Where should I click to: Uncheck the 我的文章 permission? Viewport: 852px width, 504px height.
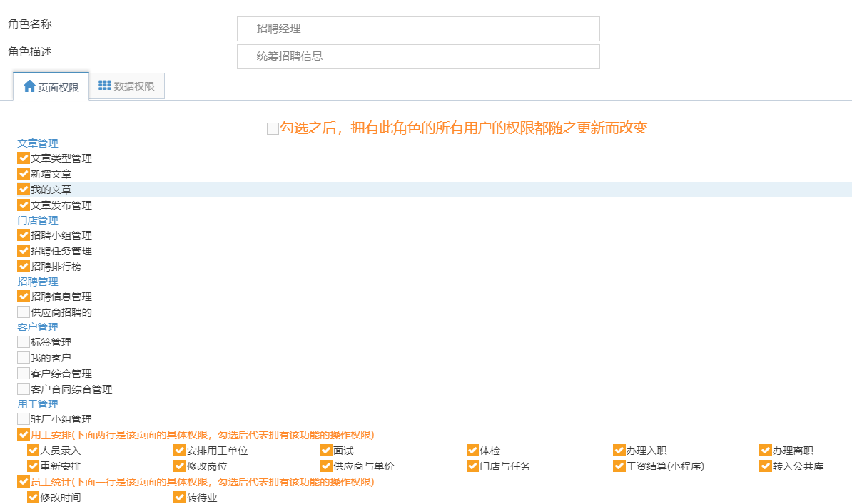coord(23,189)
